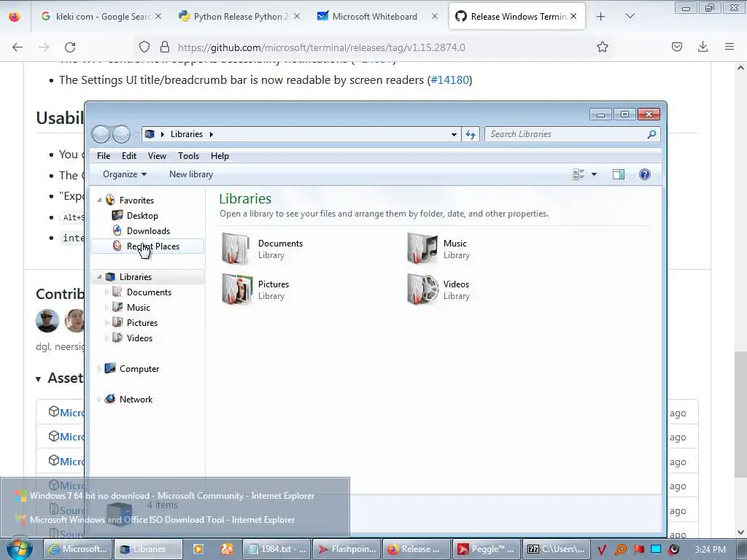List all Firefox tabs dropdown
This screenshot has height=560, width=747.
tap(630, 16)
